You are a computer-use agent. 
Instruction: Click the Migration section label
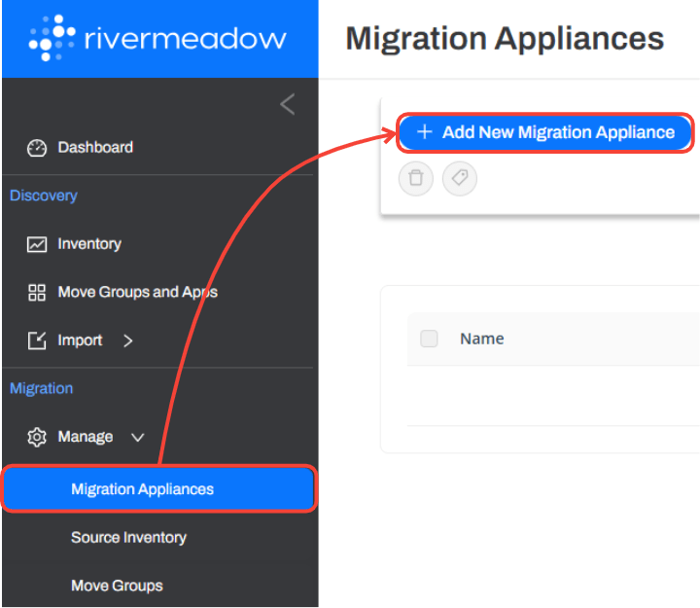(41, 389)
